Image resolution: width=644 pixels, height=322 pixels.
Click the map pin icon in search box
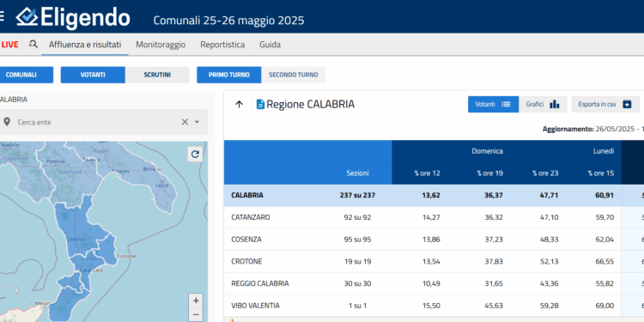7,122
